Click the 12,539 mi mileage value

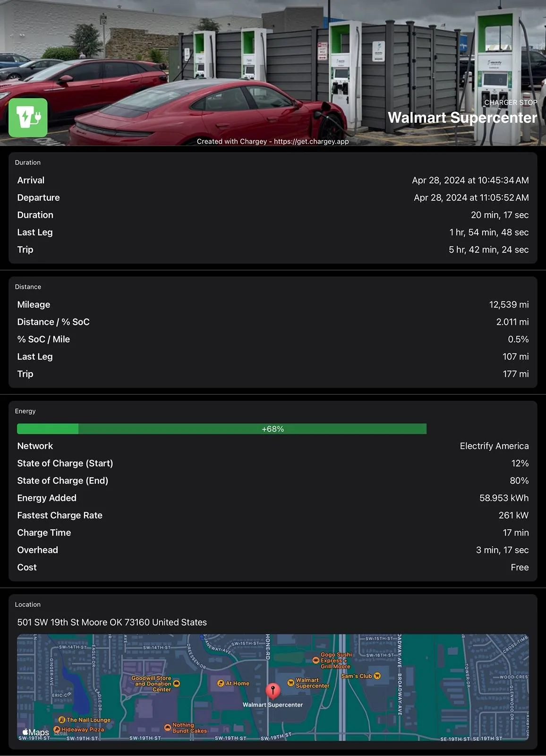click(x=509, y=304)
